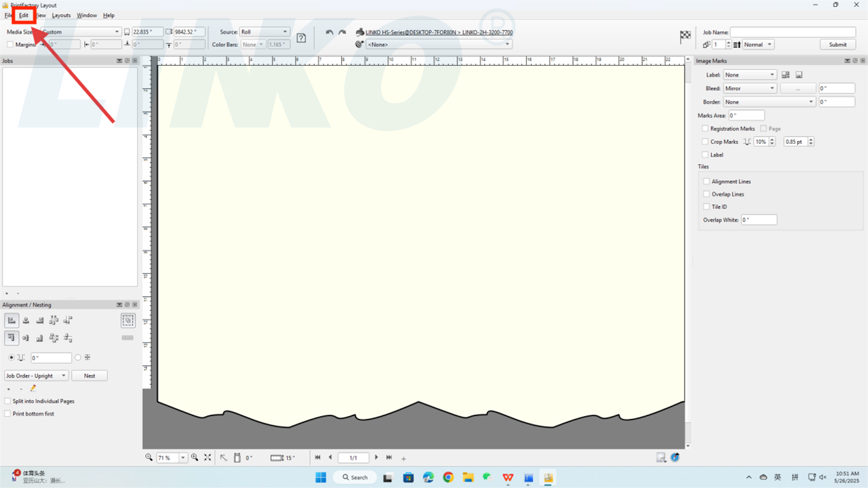Click the checkered flag icon
Image resolution: width=868 pixels, height=488 pixels.
coord(686,37)
